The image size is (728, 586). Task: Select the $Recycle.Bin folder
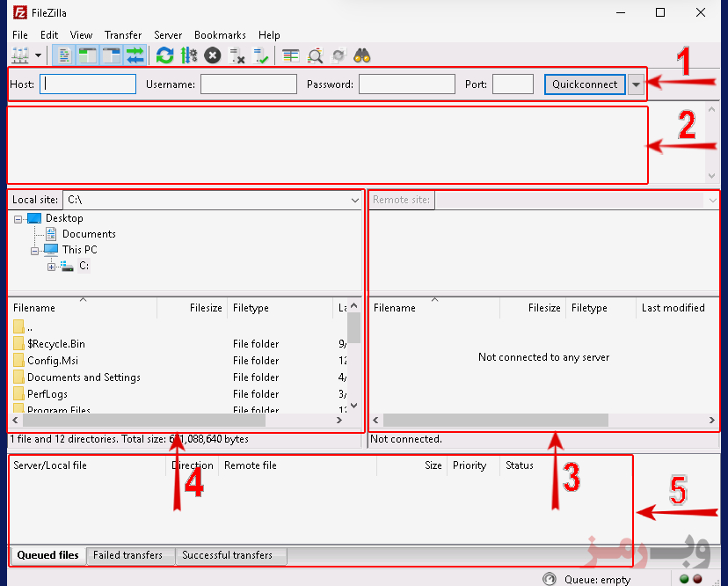[55, 344]
